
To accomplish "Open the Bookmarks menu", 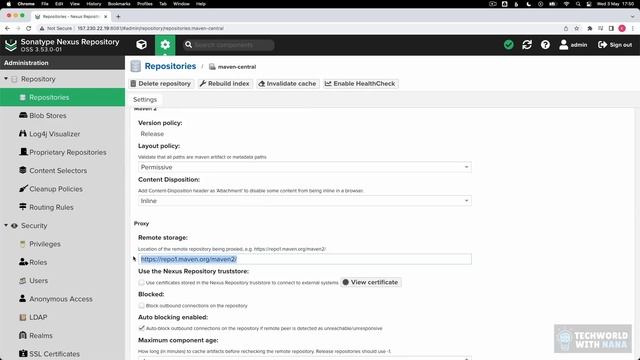I will coord(119,4).
